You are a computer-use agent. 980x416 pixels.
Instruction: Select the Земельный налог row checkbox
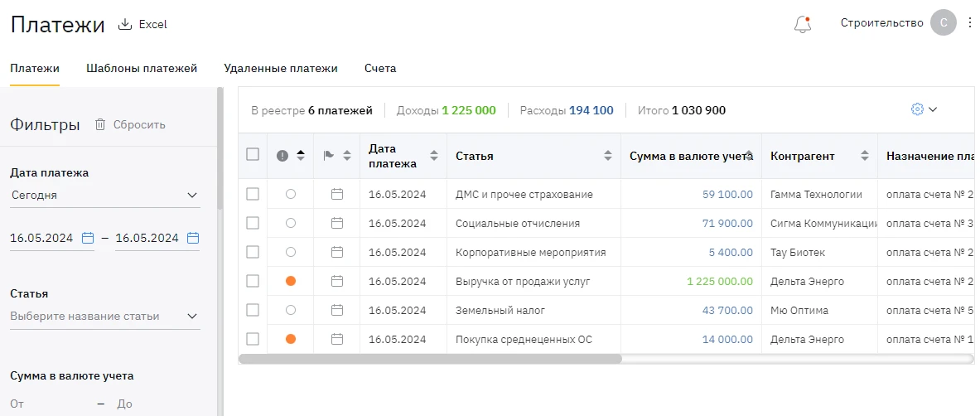[x=253, y=310]
